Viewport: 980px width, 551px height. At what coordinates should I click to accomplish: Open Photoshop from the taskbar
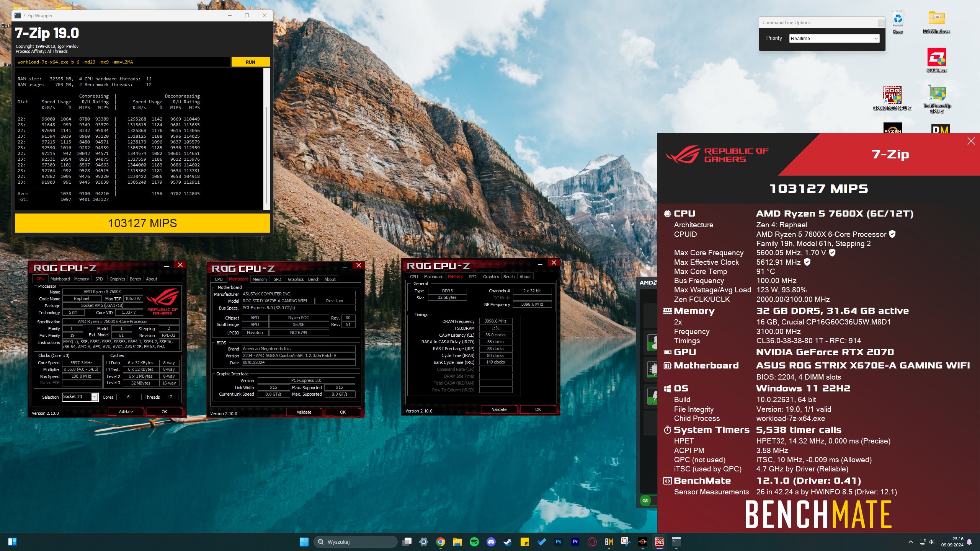click(558, 541)
